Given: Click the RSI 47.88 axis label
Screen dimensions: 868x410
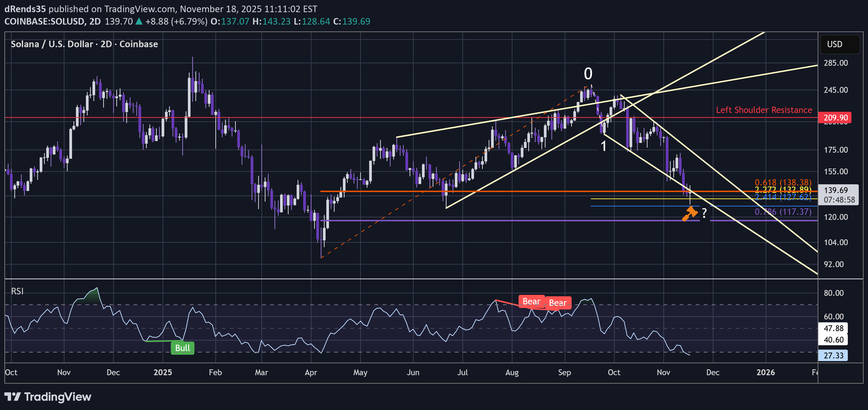Looking at the screenshot, I should [833, 328].
